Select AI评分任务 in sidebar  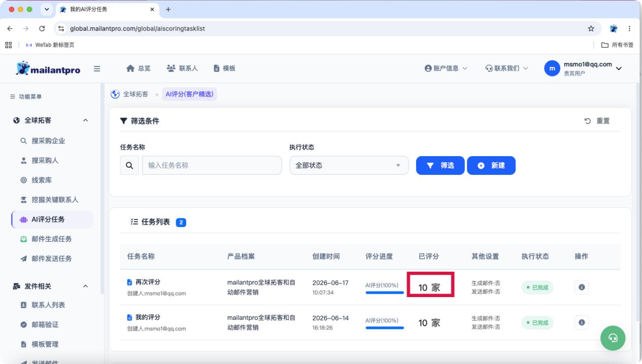(52, 220)
